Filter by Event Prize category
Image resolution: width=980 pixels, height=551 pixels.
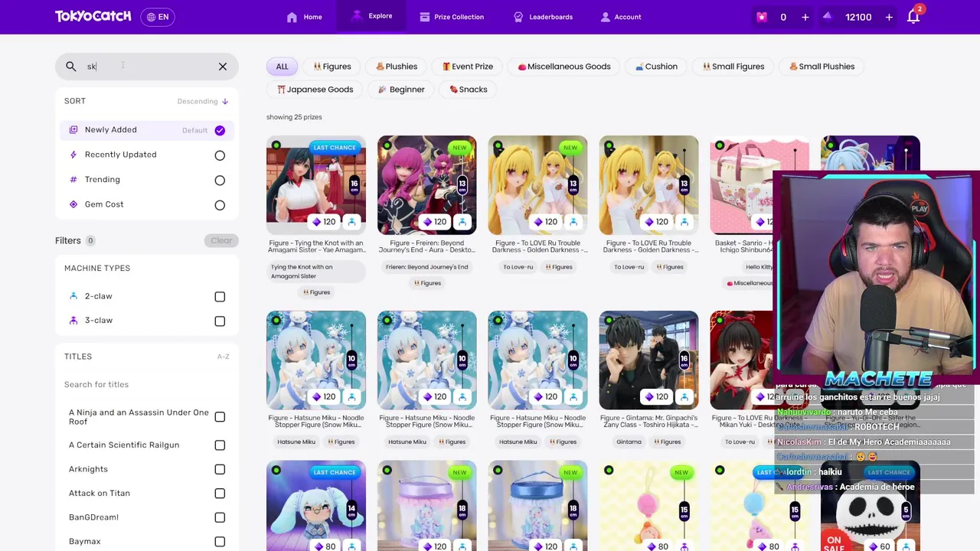click(x=468, y=67)
